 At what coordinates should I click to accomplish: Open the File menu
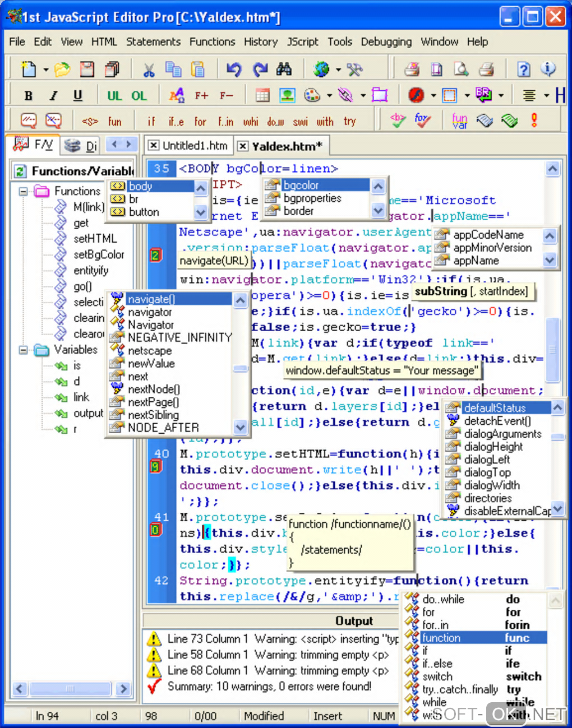(17, 41)
